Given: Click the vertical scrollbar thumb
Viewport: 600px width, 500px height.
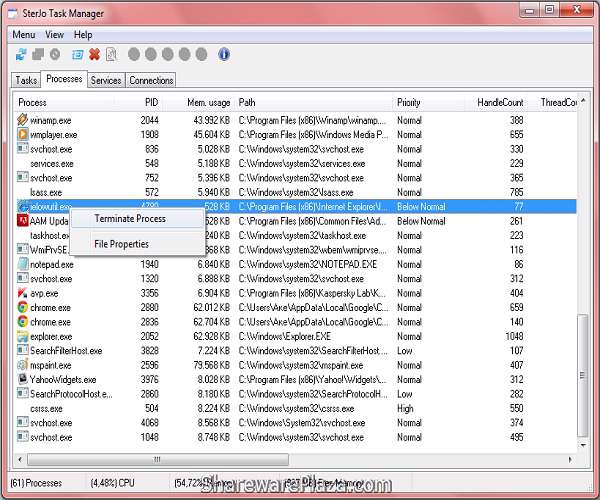Looking at the screenshot, I should coord(583,375).
